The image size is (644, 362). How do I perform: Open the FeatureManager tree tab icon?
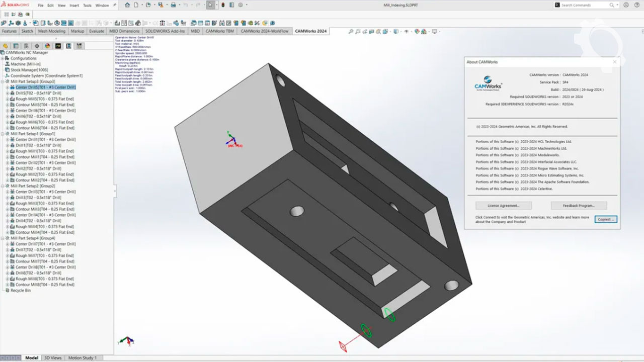click(6, 46)
